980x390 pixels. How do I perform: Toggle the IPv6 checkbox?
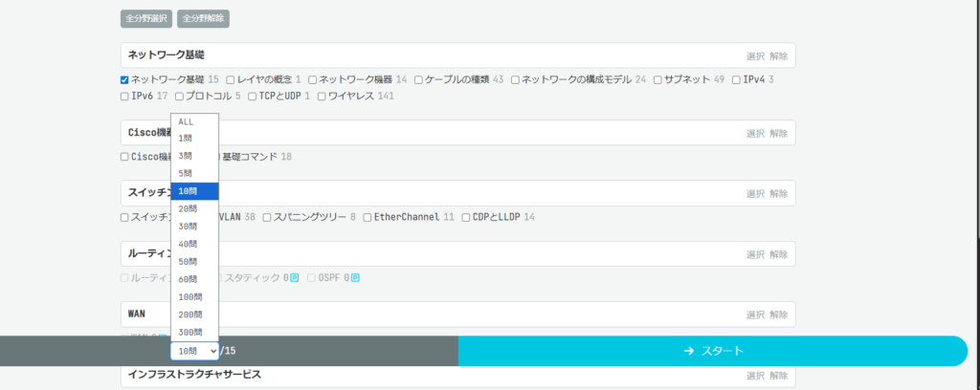click(x=125, y=97)
